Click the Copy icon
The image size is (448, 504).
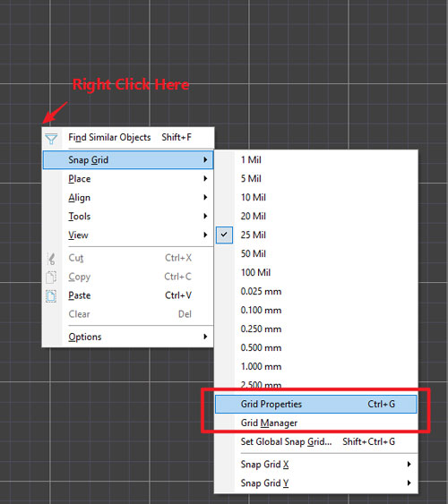(51, 278)
